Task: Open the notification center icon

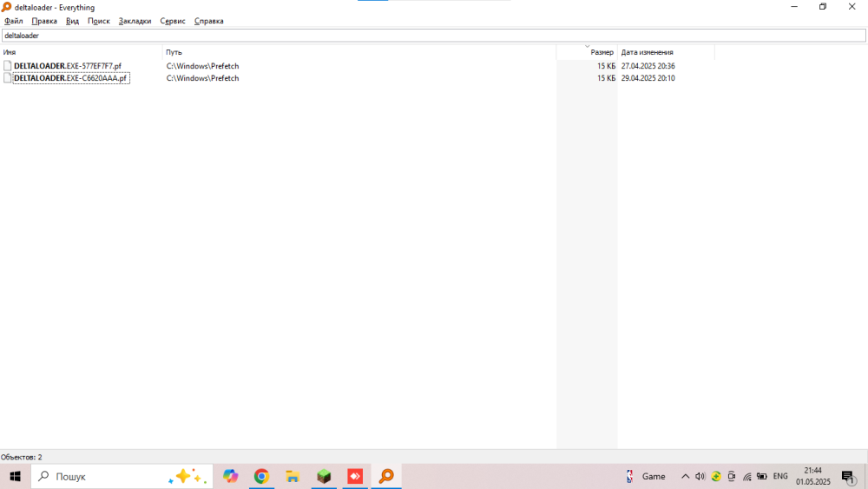Action: point(849,476)
